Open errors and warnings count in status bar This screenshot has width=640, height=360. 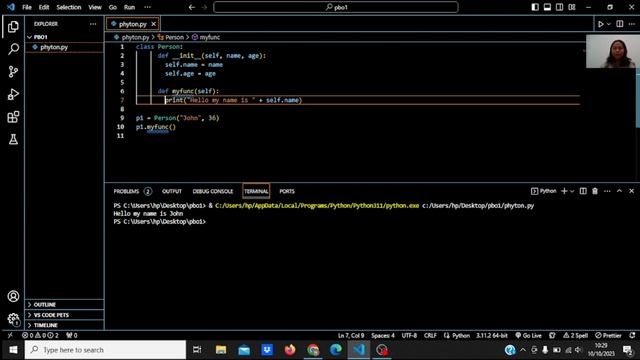[40, 335]
